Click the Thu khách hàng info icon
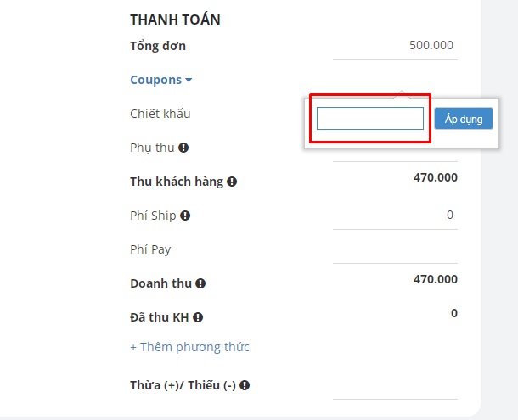 [232, 182]
